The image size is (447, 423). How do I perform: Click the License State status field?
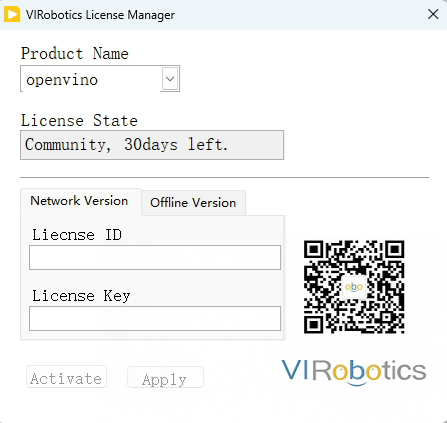point(152,145)
